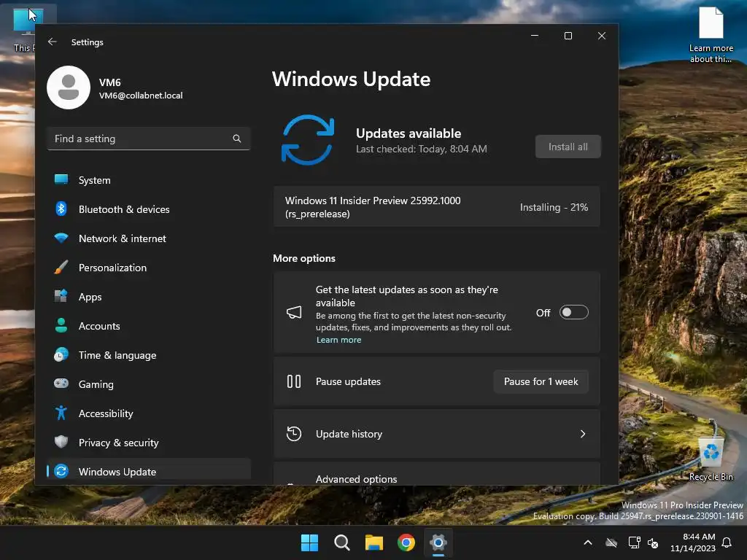Click VM6@collabnet.local account text
The height and width of the screenshot is (560, 747).
[x=141, y=96]
